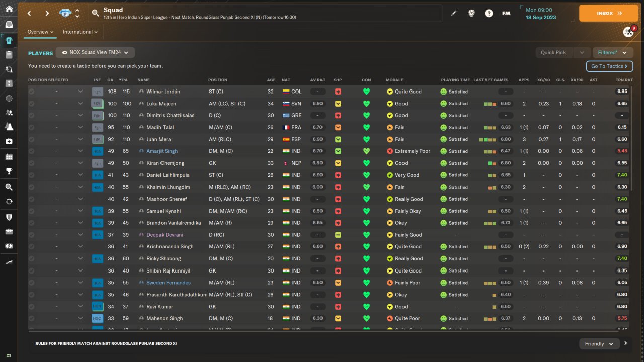This screenshot has width=644, height=362.
Task: Open the Friendly match rules dropdown
Action: tap(599, 344)
